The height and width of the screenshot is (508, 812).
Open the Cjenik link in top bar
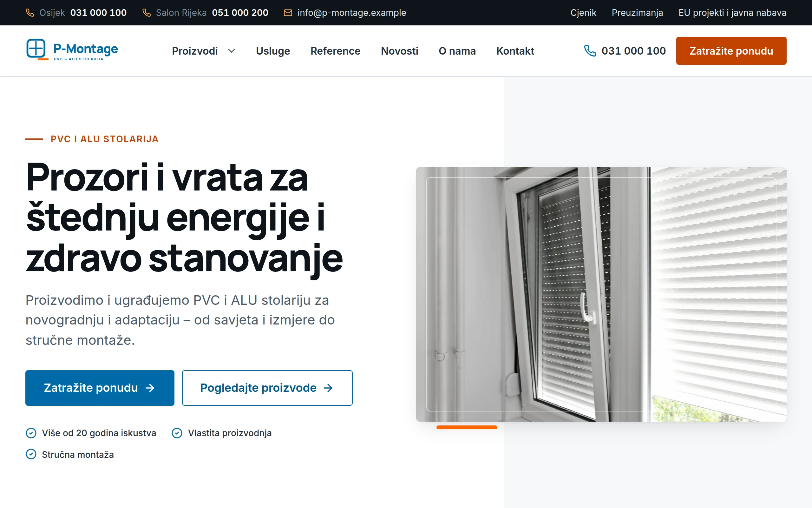pos(583,13)
